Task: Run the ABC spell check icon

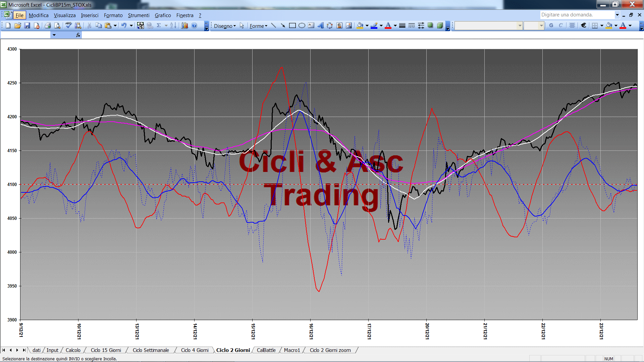Action: pyautogui.click(x=68, y=25)
